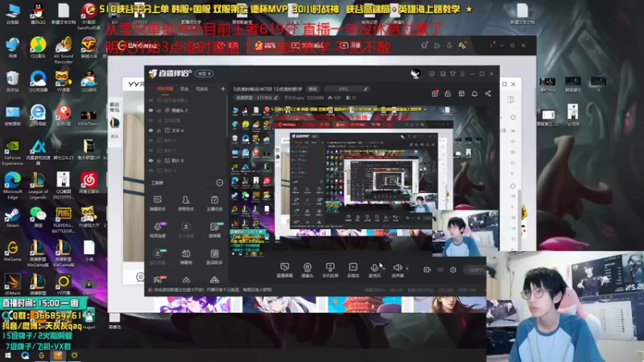Click the WeGame taskbar icon

point(42,356)
